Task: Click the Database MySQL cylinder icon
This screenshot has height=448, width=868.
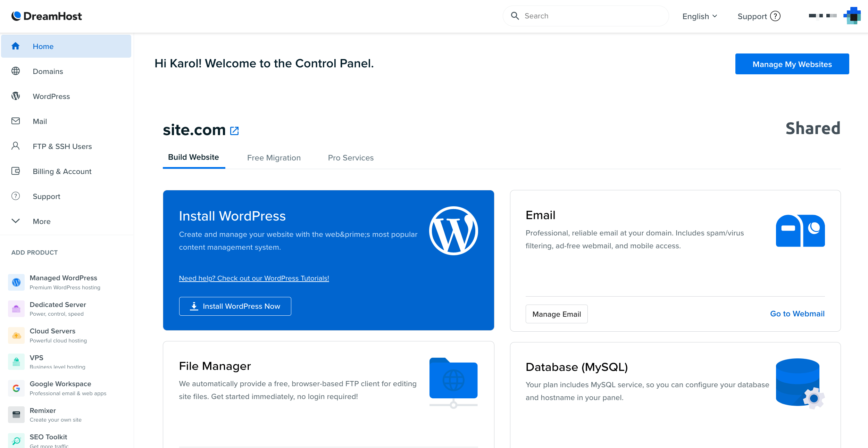Action: tap(800, 383)
